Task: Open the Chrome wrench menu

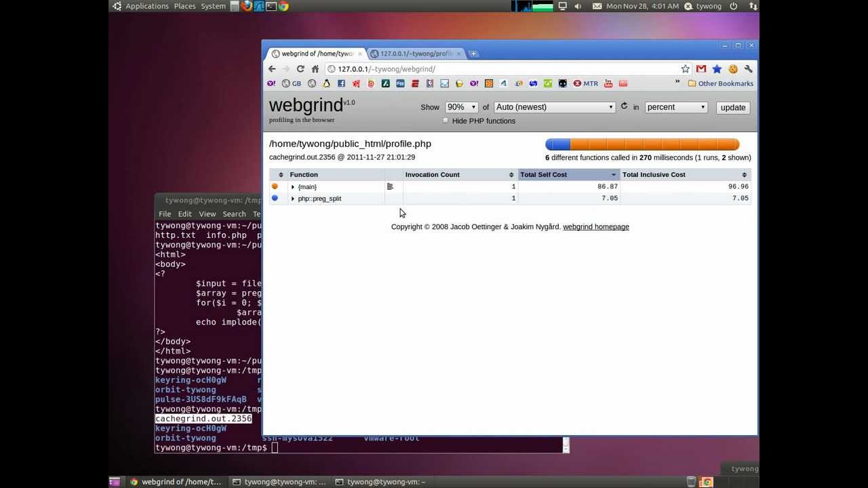Action: [x=749, y=69]
